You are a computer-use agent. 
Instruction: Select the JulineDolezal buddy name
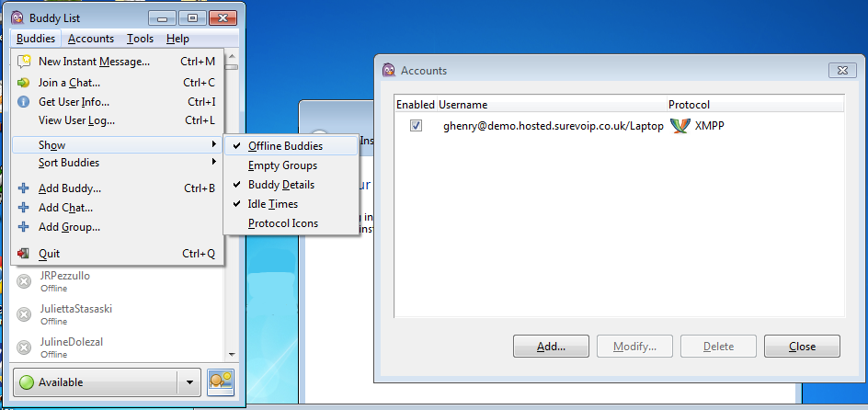[72, 342]
